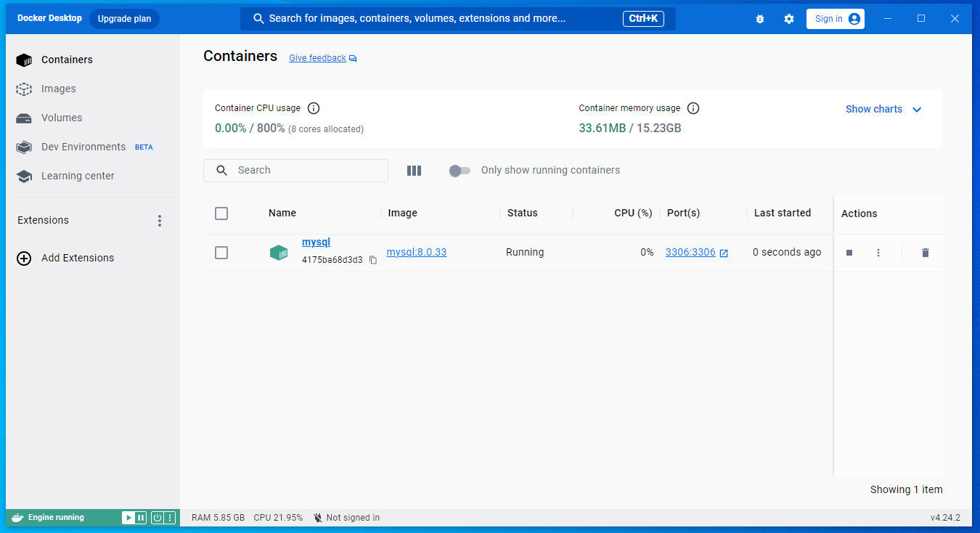The width and height of the screenshot is (980, 533).
Task: Sort by the Name column header
Action: [x=282, y=213]
